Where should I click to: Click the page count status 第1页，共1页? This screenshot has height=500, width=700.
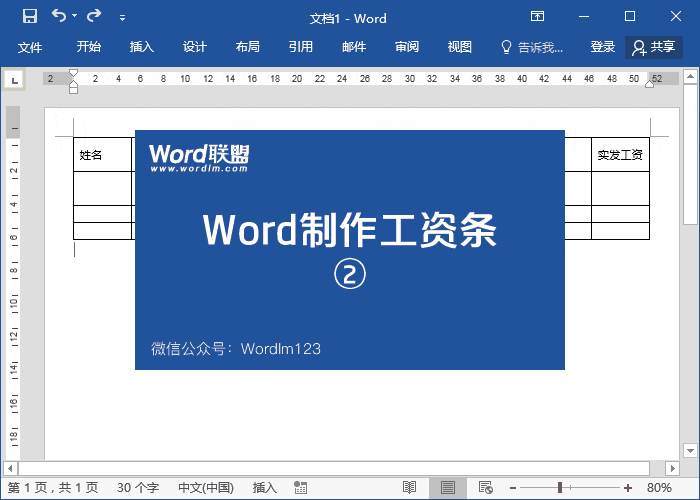53,488
